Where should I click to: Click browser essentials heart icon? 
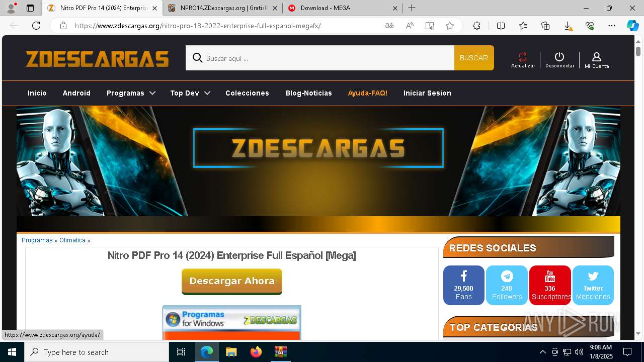point(590,26)
